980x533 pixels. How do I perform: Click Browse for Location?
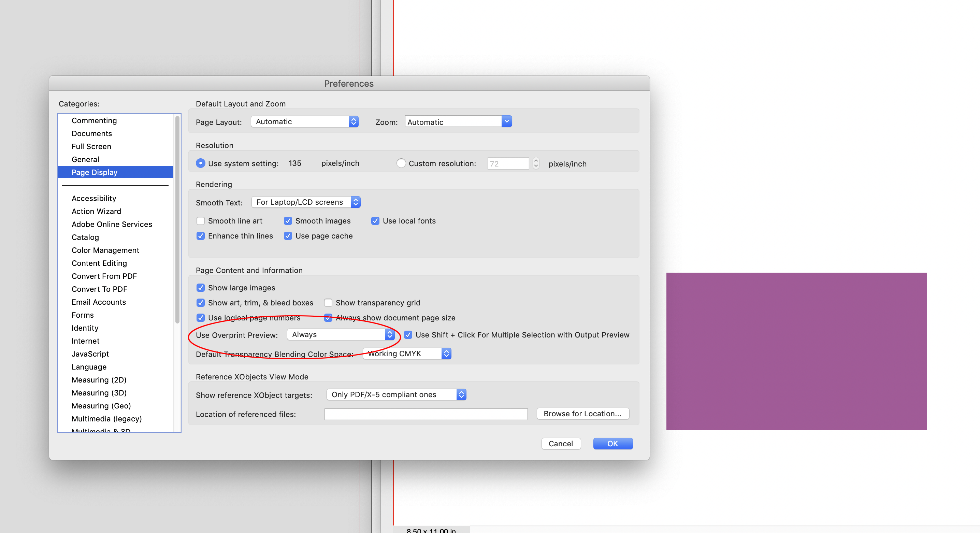coord(582,414)
